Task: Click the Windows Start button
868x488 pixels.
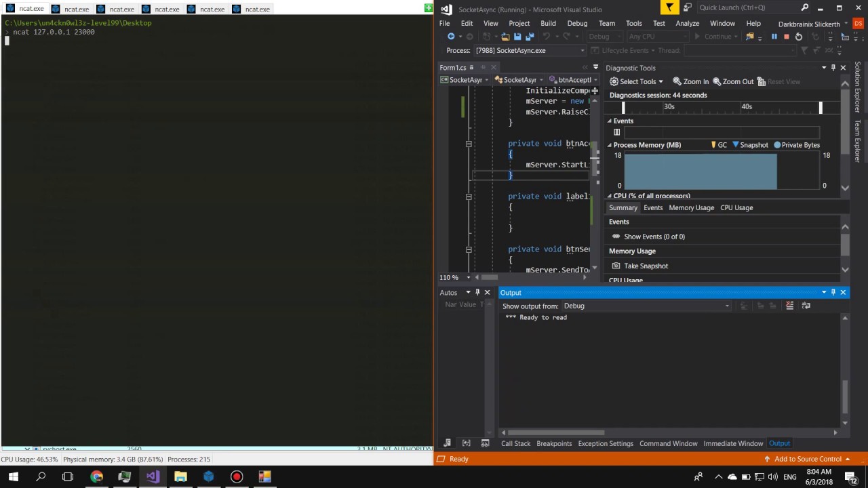Action: pyautogui.click(x=13, y=476)
